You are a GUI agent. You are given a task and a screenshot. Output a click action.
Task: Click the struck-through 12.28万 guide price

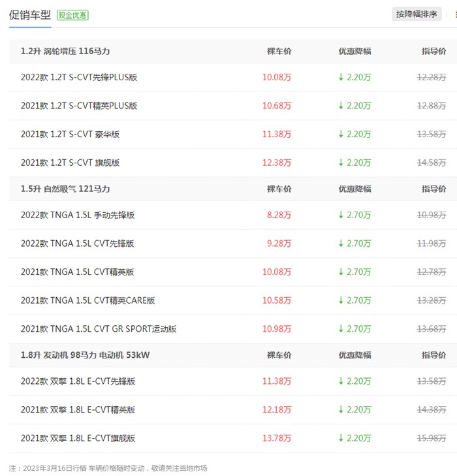point(432,77)
